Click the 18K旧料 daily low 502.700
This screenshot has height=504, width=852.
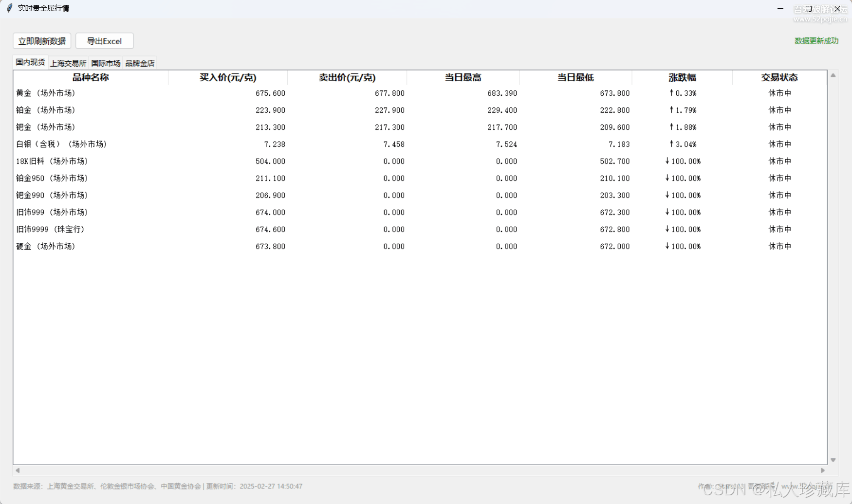point(614,161)
